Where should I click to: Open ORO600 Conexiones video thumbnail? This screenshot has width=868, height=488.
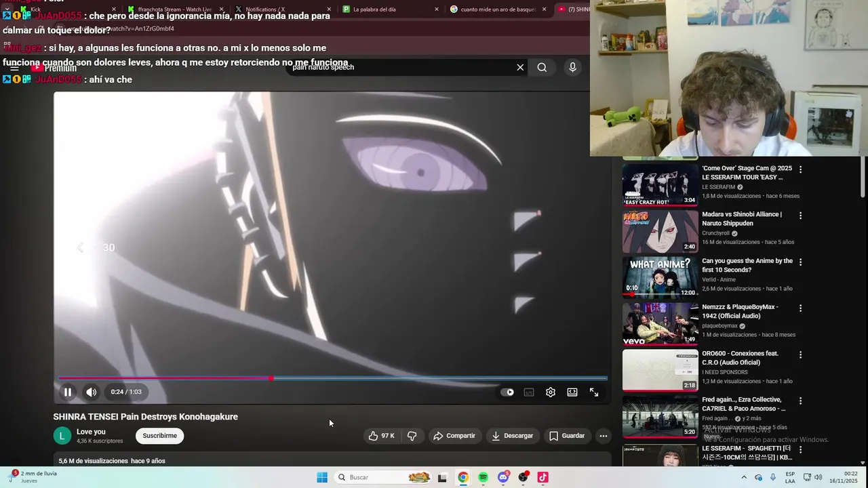[x=660, y=370]
